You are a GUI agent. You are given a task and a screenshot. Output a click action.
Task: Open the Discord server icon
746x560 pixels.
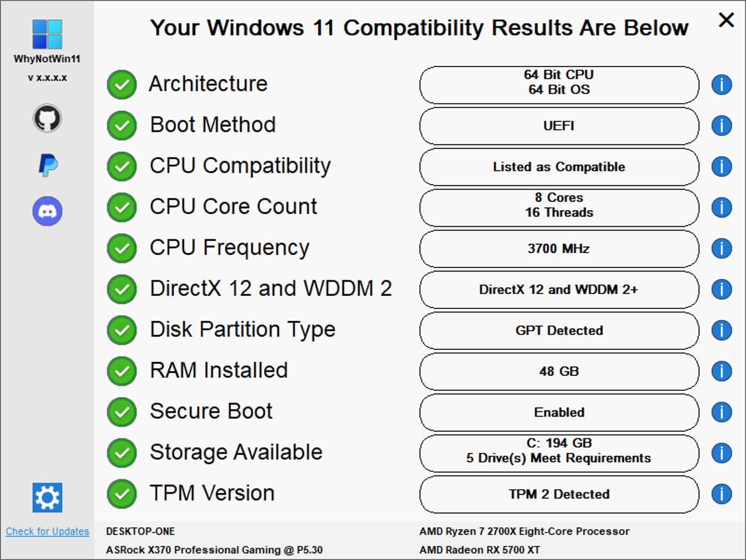coord(47,211)
